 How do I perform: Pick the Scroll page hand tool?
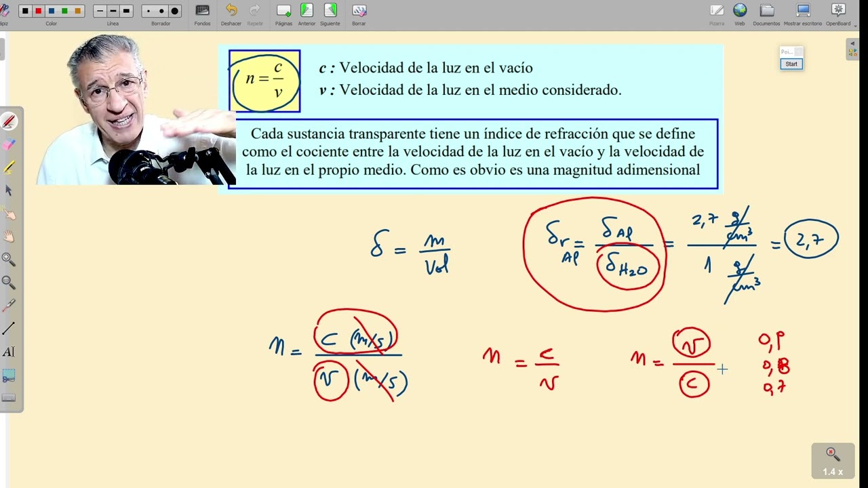(9, 237)
